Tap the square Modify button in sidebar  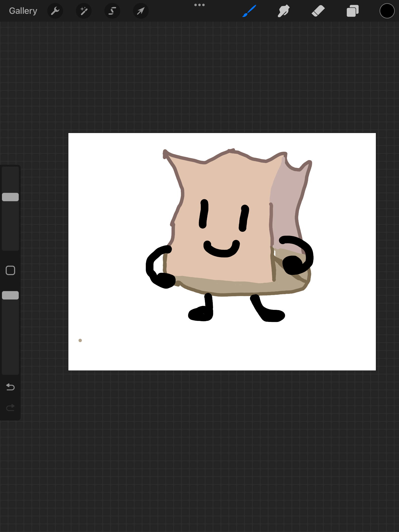point(10,270)
